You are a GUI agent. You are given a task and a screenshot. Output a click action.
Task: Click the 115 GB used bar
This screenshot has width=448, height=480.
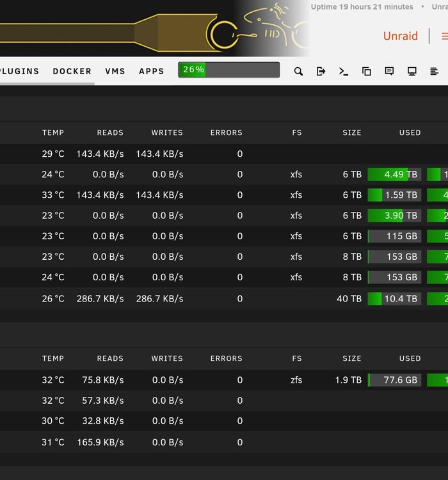click(394, 236)
